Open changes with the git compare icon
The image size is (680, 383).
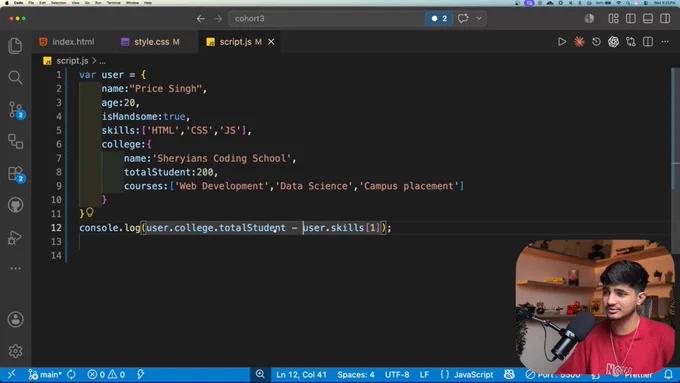point(631,42)
